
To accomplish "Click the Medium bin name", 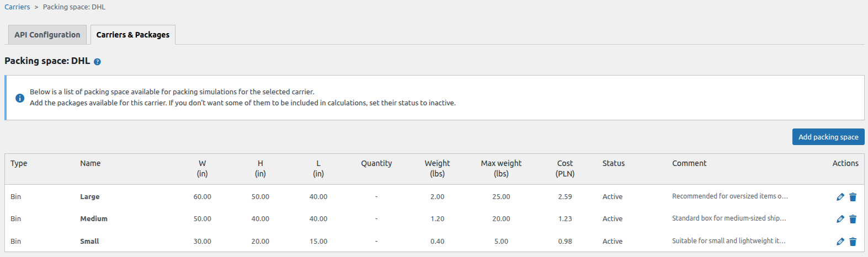I will click(x=94, y=219).
